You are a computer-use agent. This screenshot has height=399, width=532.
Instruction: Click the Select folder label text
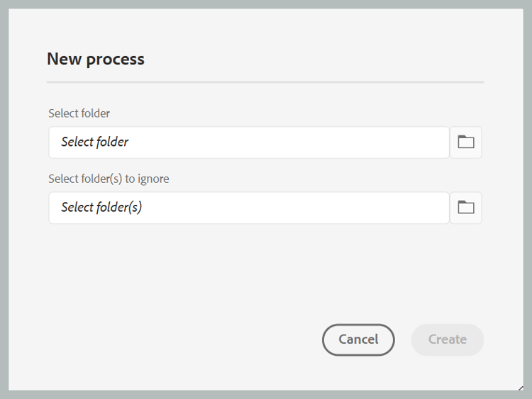(x=79, y=113)
